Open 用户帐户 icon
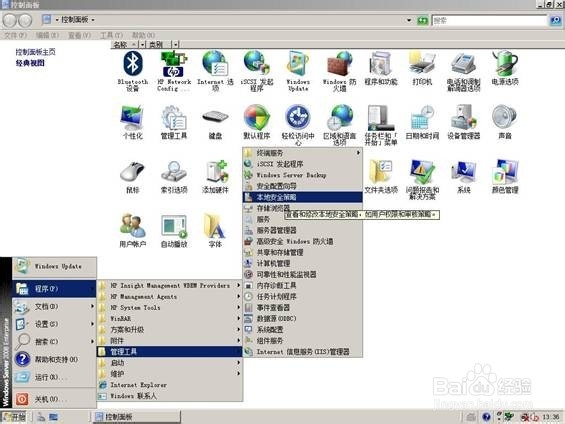This screenshot has height=424, width=565. coord(133,231)
